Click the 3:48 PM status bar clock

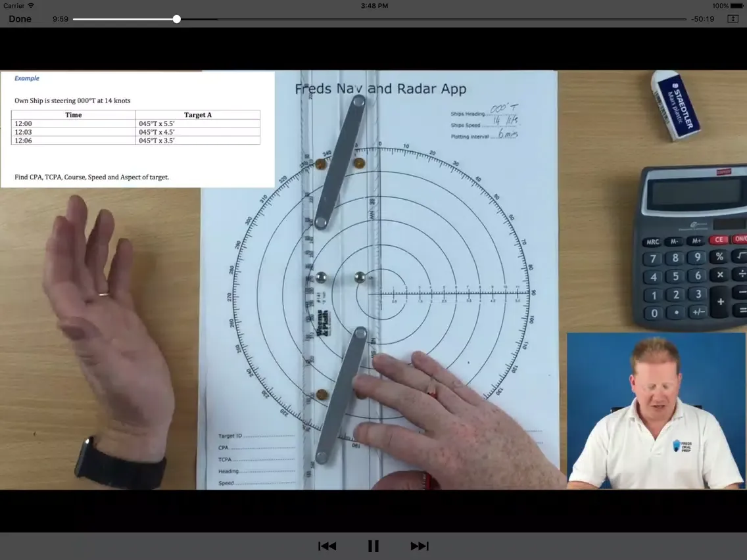374,6
